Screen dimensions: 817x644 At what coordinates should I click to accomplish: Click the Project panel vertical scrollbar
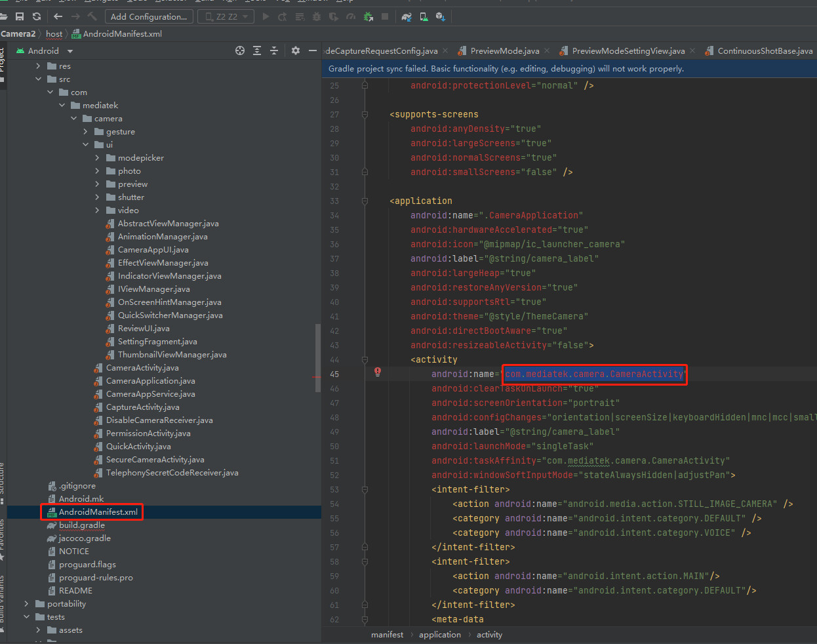pyautogui.click(x=318, y=357)
